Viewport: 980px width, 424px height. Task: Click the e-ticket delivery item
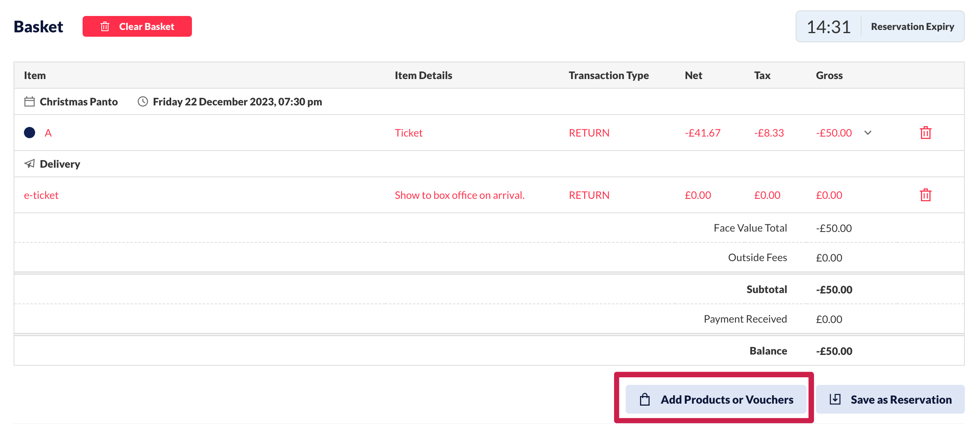[x=41, y=195]
